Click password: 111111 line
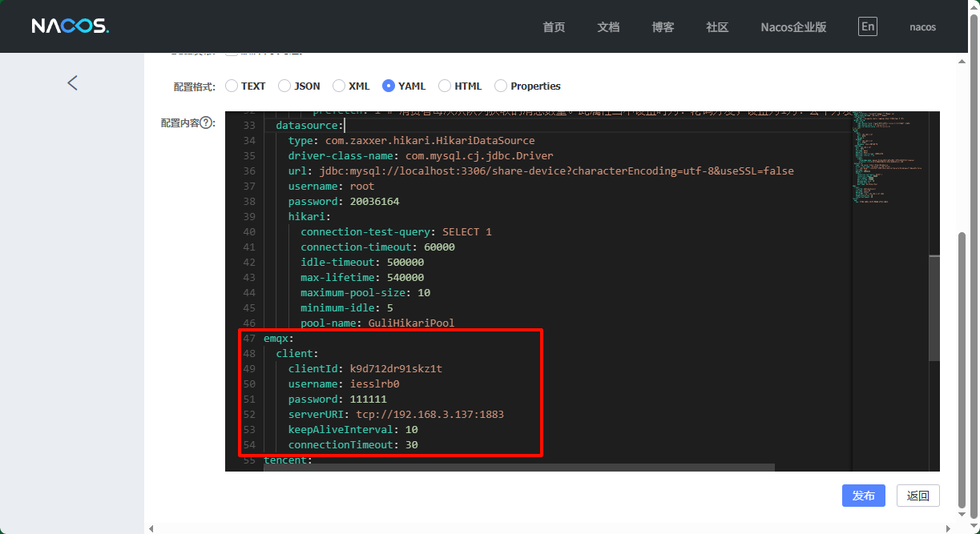Image resolution: width=980 pixels, height=534 pixels. pyautogui.click(x=337, y=399)
